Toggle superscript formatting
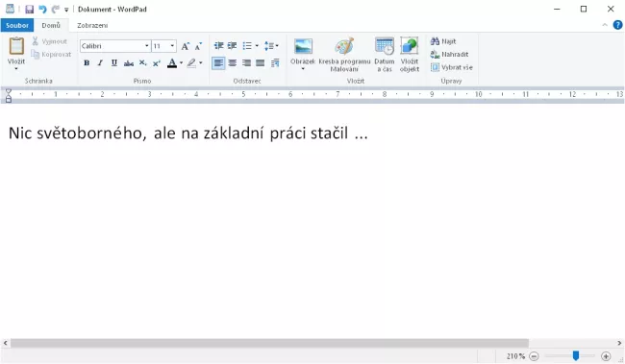Viewport: 625px width, 364px height. click(156, 63)
